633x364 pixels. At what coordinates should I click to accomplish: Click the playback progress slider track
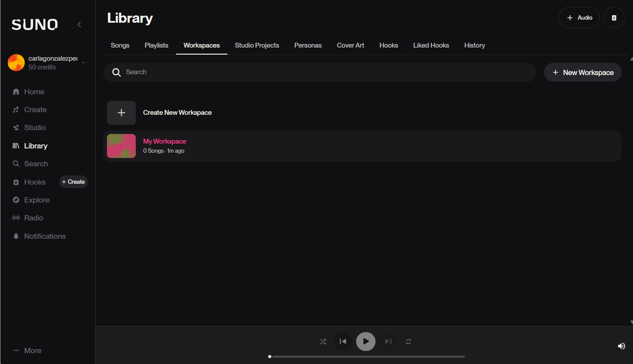[367, 357]
